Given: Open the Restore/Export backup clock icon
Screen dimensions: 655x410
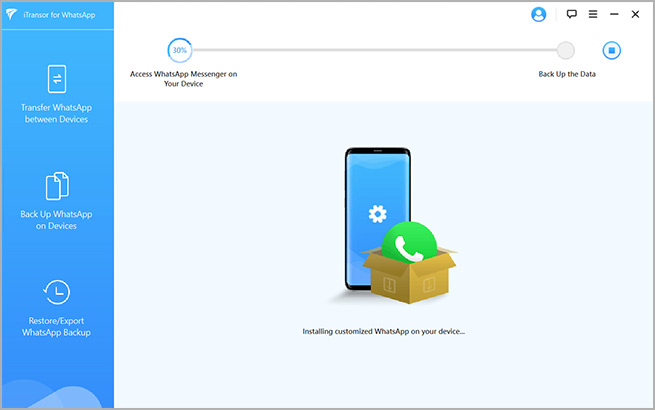Looking at the screenshot, I should tap(57, 292).
